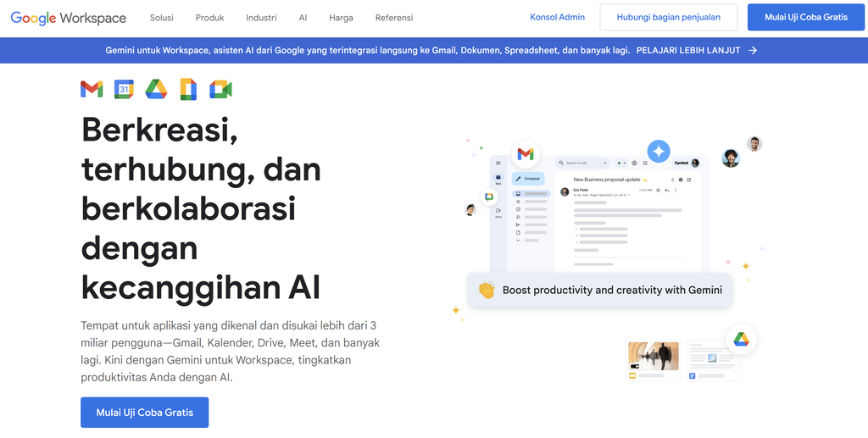Click the avatar left of the Chat icon

(470, 209)
